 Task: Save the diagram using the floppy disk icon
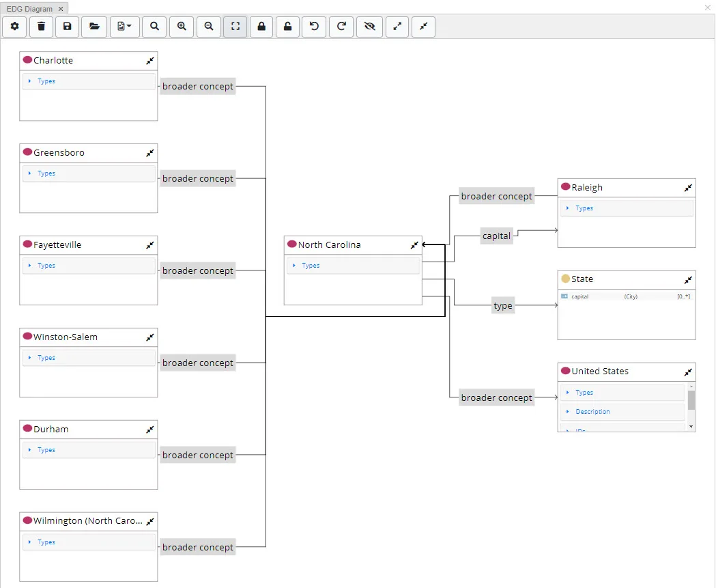click(67, 27)
